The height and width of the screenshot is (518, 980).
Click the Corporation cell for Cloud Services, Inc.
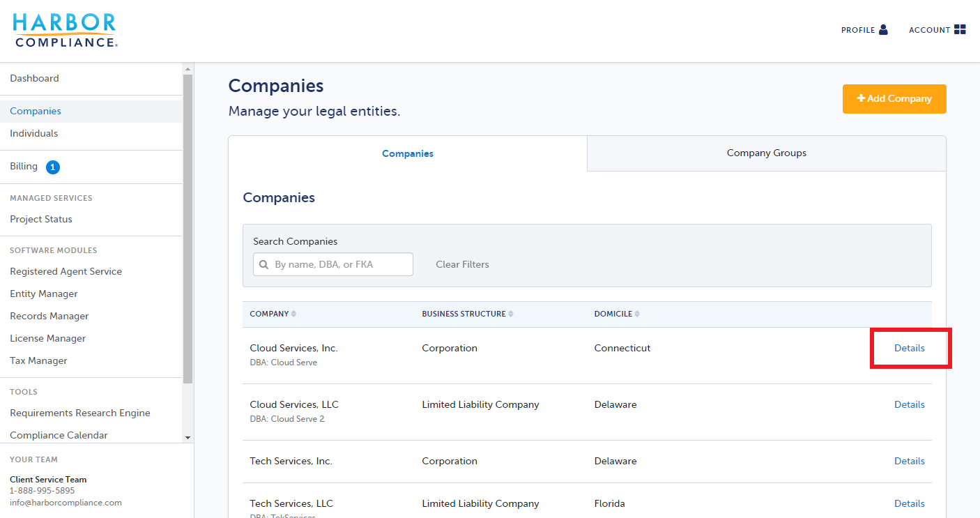(450, 349)
